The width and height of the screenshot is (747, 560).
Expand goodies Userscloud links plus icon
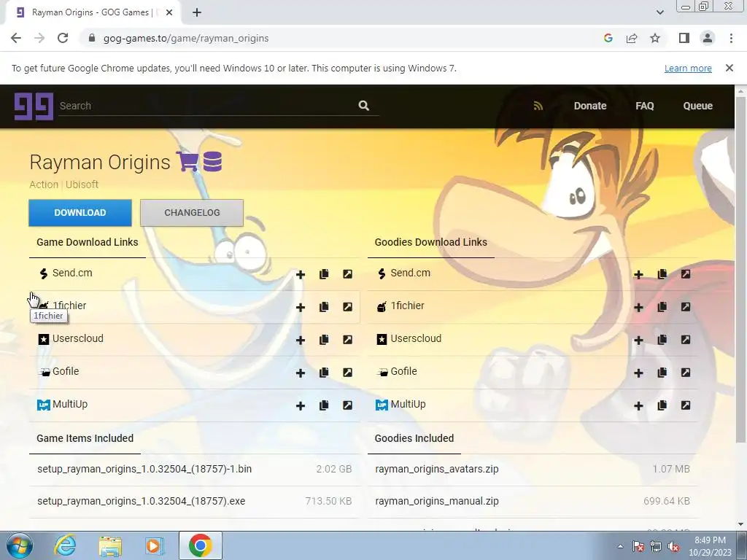point(638,341)
